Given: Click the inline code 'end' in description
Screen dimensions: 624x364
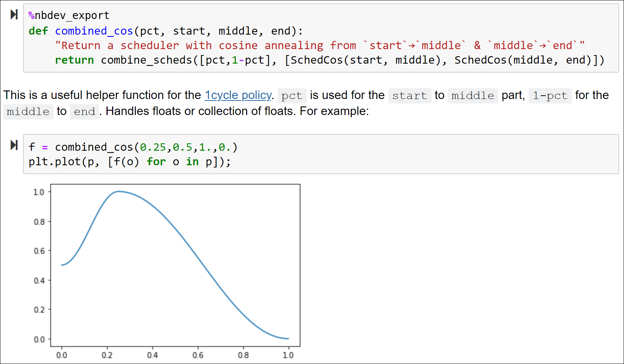Looking at the screenshot, I should (85, 112).
